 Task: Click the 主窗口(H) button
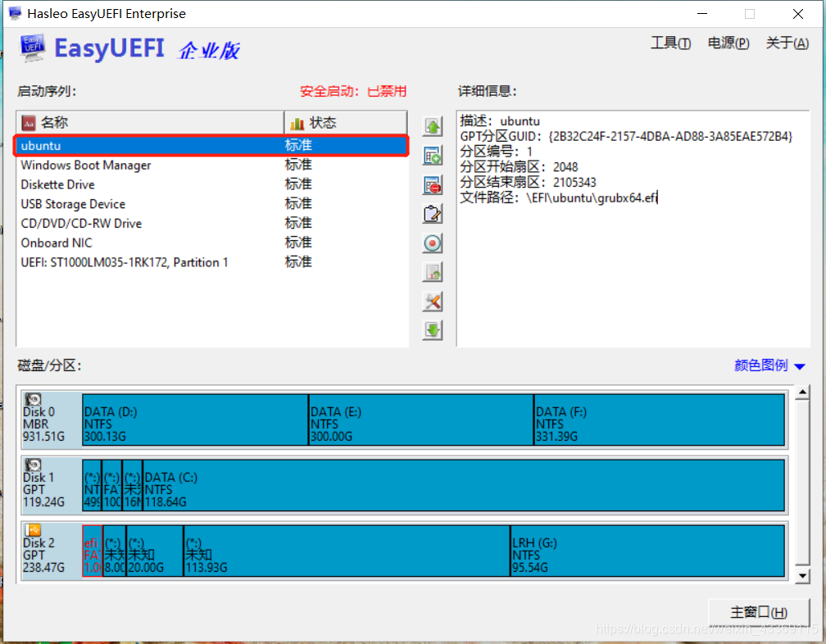point(759,612)
